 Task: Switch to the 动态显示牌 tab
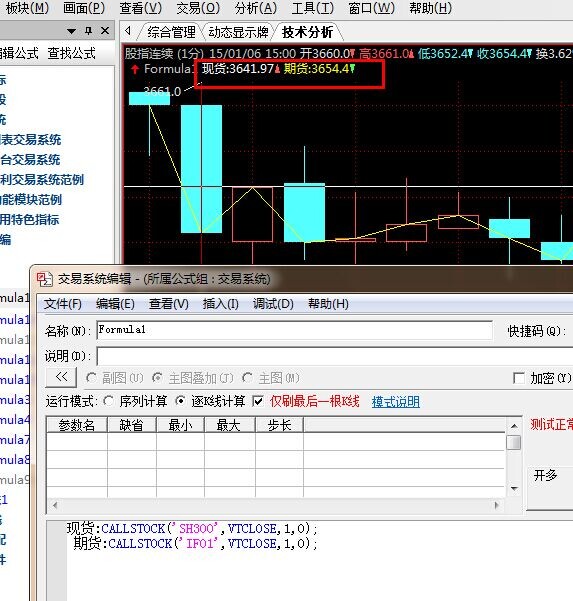point(238,32)
